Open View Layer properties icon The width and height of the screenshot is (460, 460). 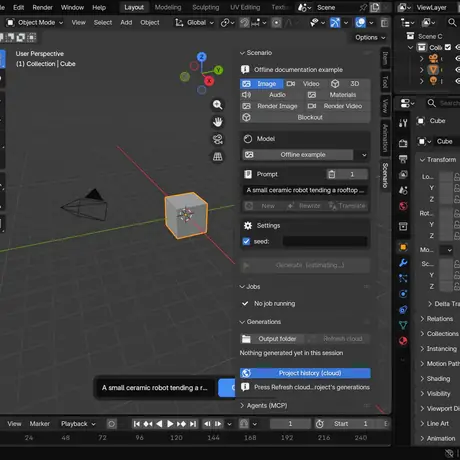pos(403,174)
